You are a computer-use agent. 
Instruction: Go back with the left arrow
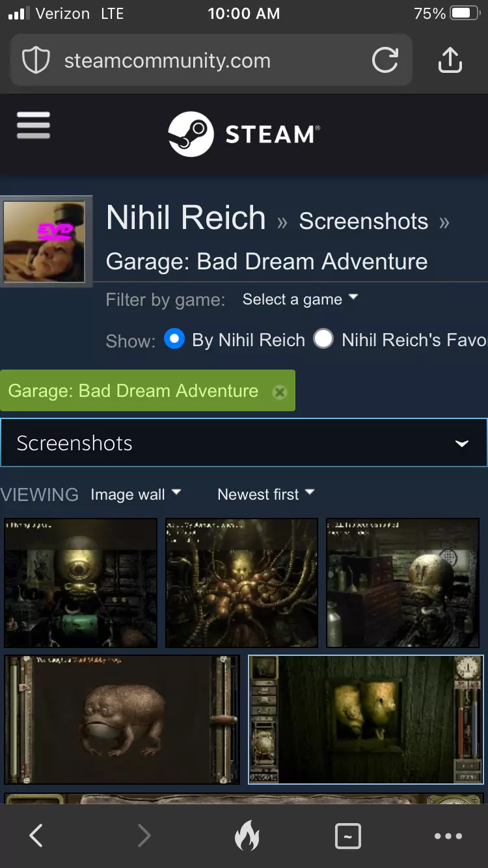tap(36, 835)
